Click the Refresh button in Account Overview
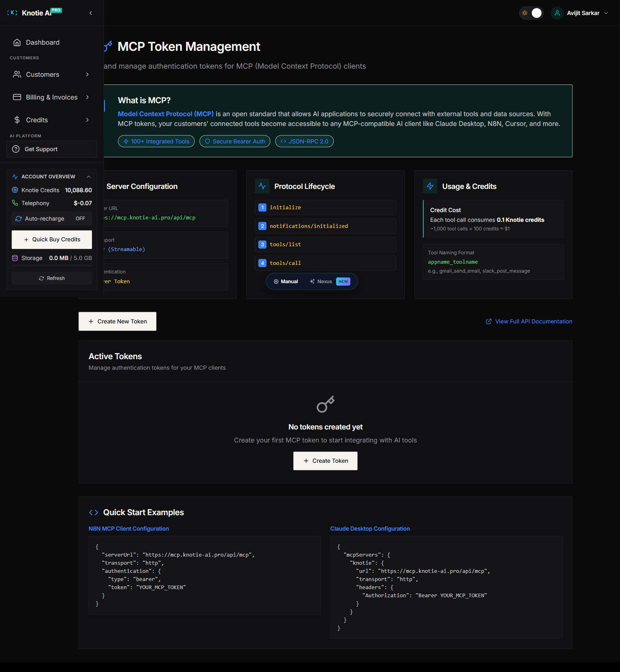620x672 pixels. (x=52, y=278)
